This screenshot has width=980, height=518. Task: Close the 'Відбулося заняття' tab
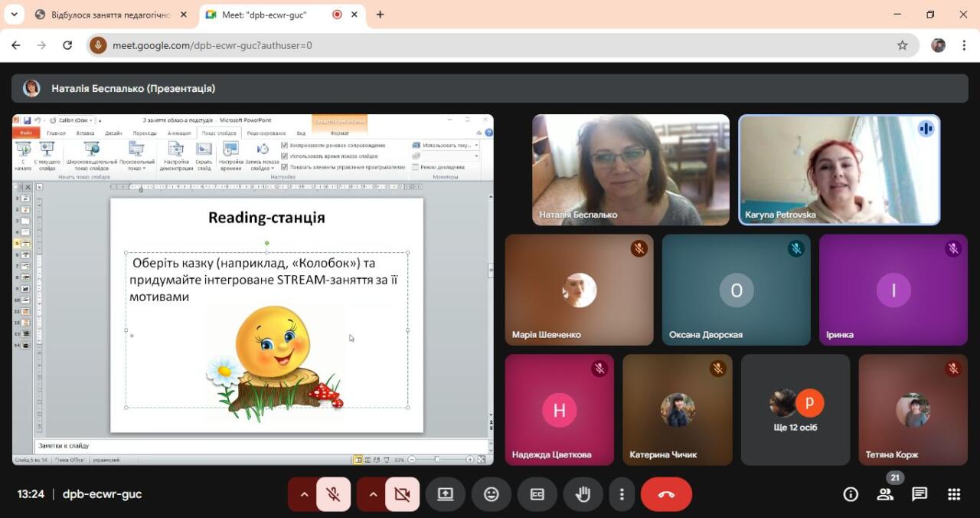[x=183, y=15]
